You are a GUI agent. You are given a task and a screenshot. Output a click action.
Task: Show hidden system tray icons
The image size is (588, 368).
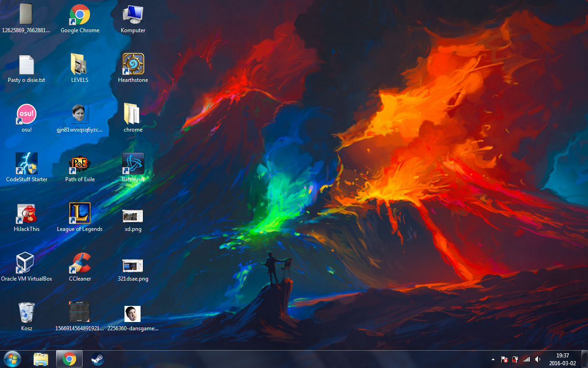pos(493,359)
